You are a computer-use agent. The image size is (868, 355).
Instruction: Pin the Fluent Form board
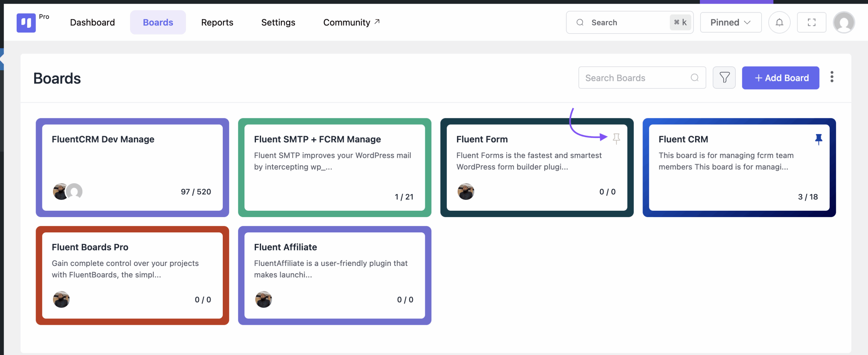616,139
